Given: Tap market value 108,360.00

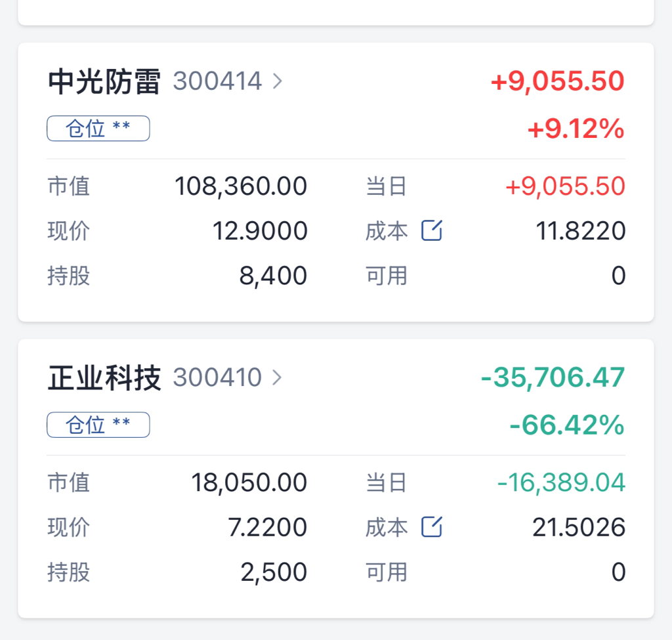Looking at the screenshot, I should tap(241, 186).
